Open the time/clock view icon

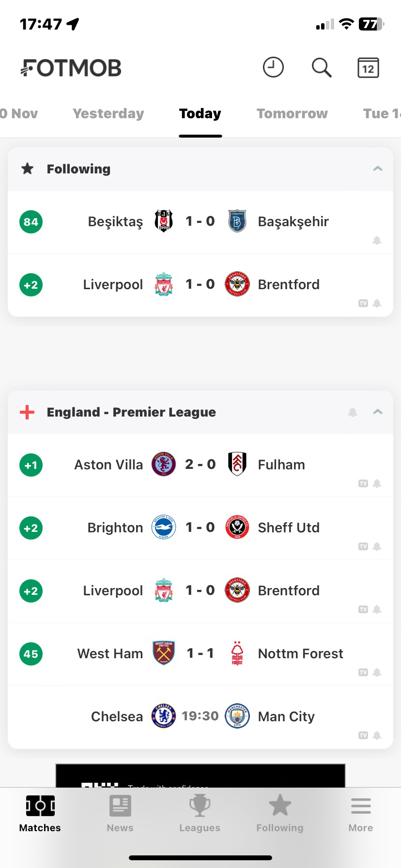coord(273,67)
